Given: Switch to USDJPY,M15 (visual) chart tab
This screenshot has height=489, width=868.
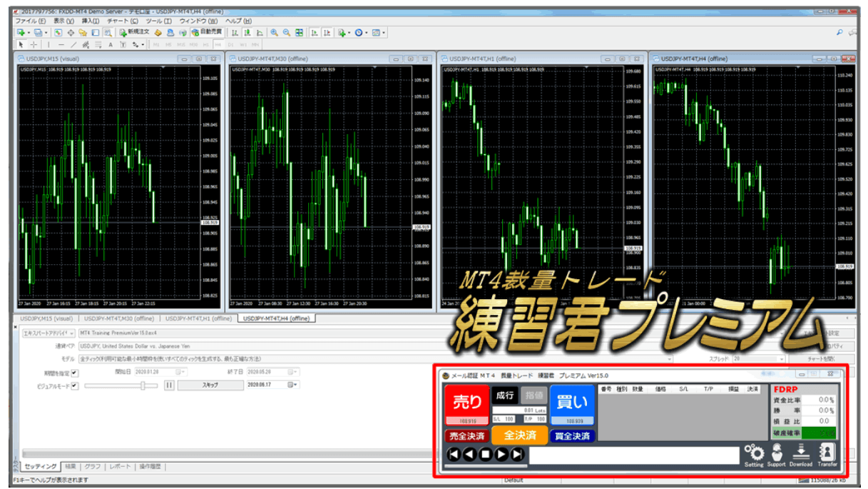Looking at the screenshot, I should point(46,318).
